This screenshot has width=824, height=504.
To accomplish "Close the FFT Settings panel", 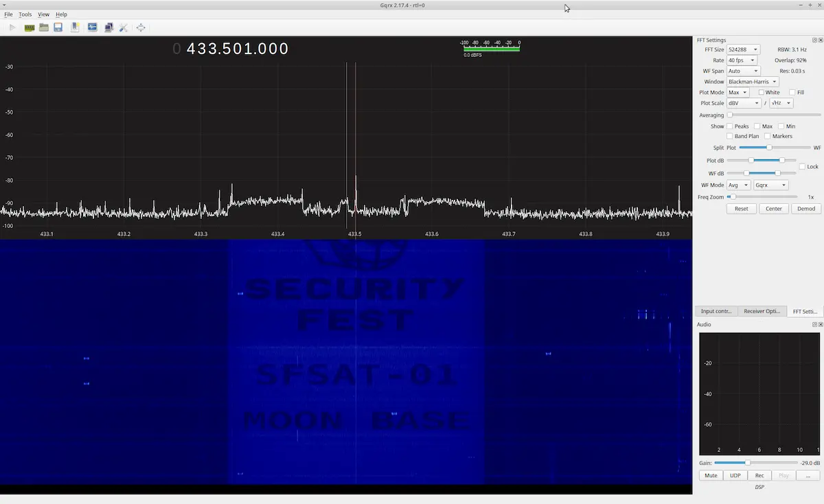I will [x=821, y=40].
